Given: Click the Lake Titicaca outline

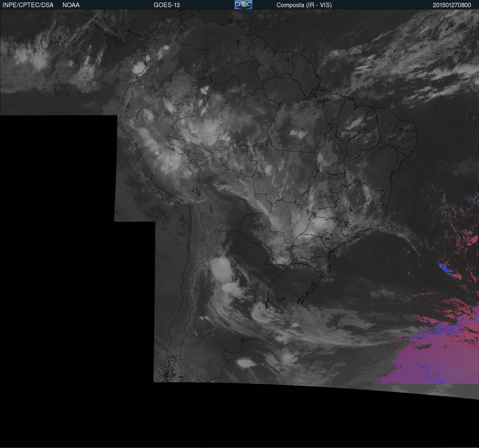Looking at the screenshot, I should click(x=196, y=191).
